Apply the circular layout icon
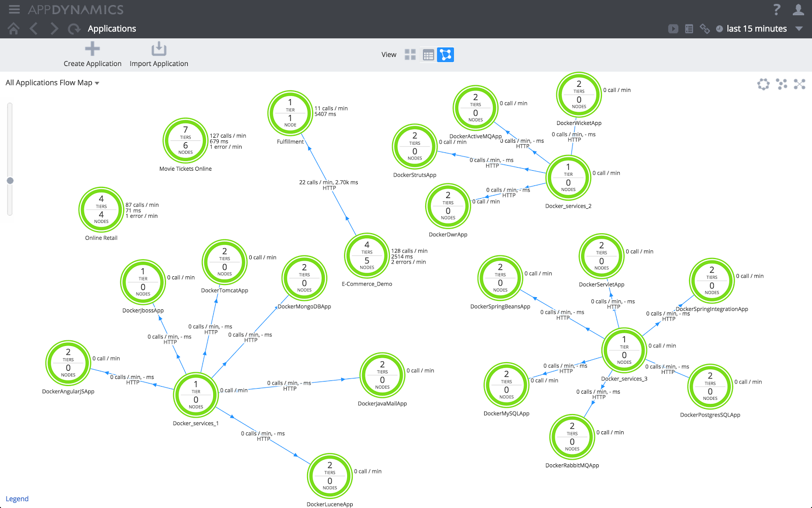 (x=763, y=84)
